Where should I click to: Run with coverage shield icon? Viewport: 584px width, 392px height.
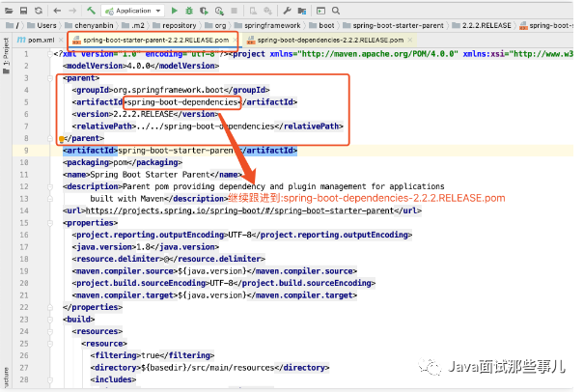pyautogui.click(x=204, y=11)
